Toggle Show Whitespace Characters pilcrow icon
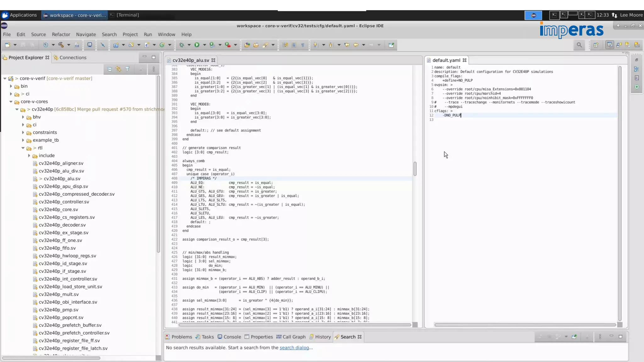The width and height of the screenshot is (644, 362). click(x=303, y=45)
